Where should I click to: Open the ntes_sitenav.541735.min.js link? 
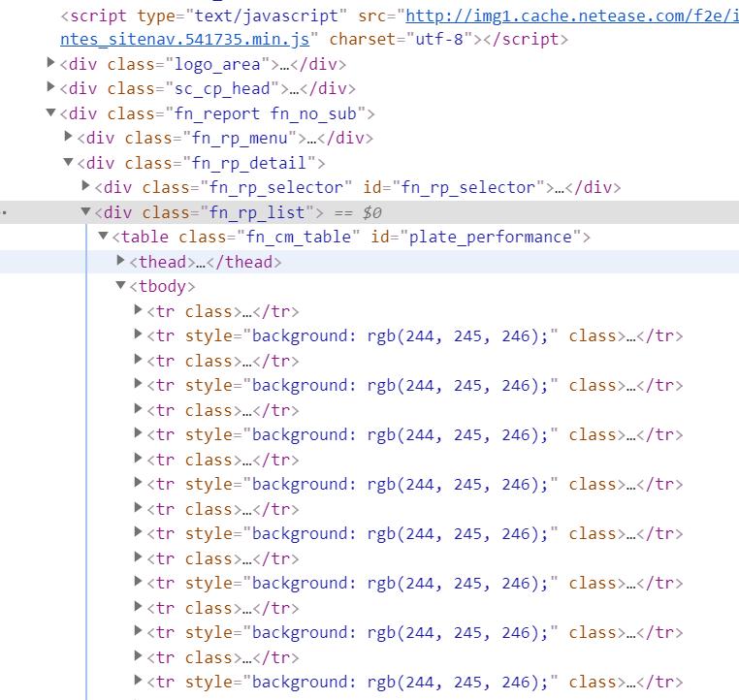(184, 39)
